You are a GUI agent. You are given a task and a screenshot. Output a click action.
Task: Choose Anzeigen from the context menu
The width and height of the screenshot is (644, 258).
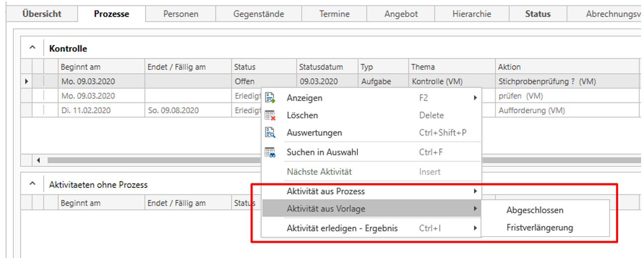pos(371,98)
